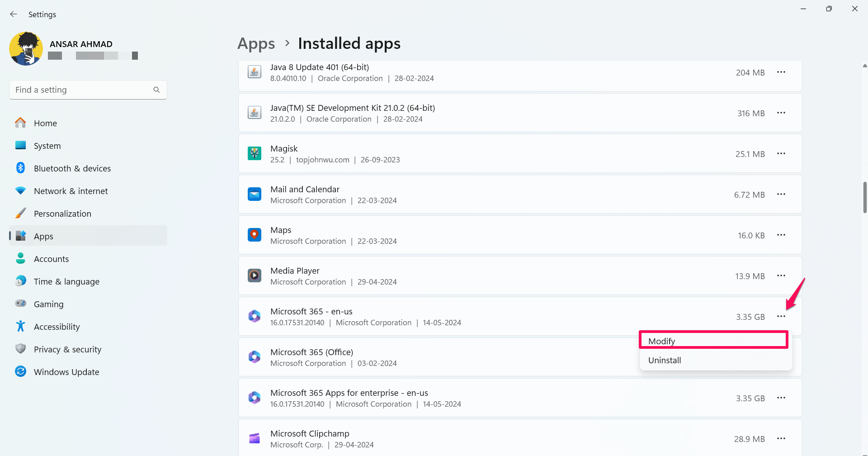
Task: Open more options for Maps
Action: (781, 235)
